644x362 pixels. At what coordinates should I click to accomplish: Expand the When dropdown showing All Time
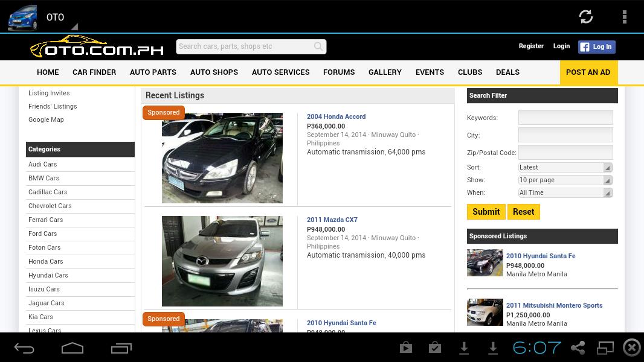coord(565,192)
